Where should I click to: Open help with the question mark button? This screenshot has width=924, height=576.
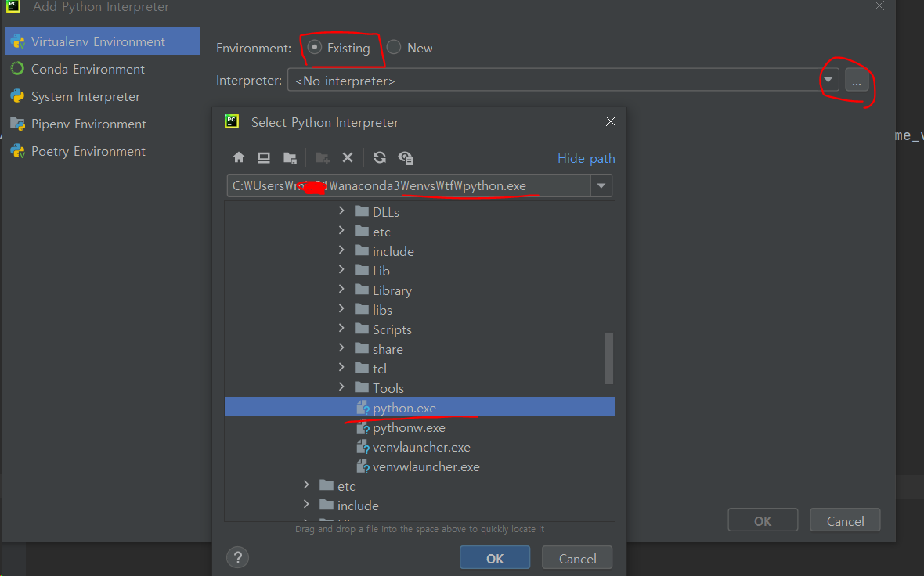coord(237,557)
